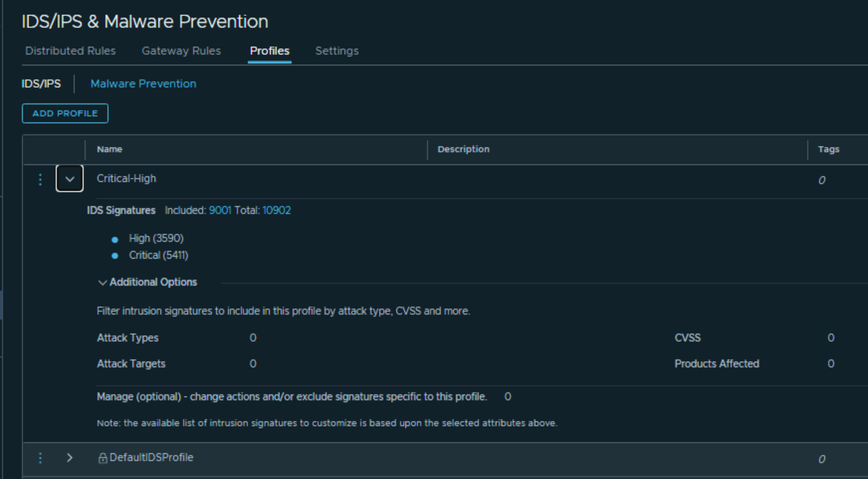Screen dimensions: 868x479
Task: Select the Profiles tab
Action: [x=270, y=51]
